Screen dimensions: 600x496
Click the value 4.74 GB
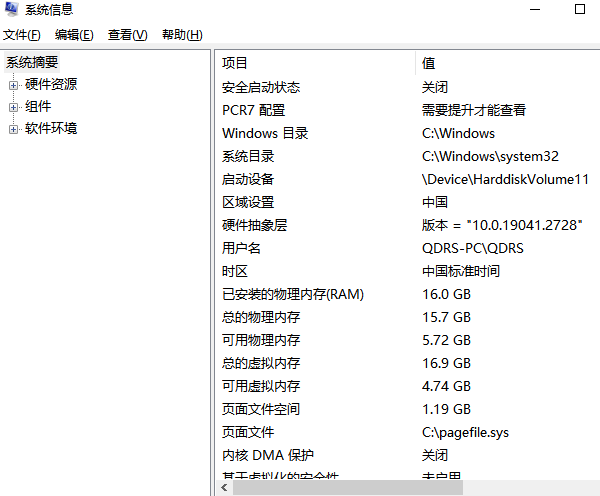(x=446, y=386)
